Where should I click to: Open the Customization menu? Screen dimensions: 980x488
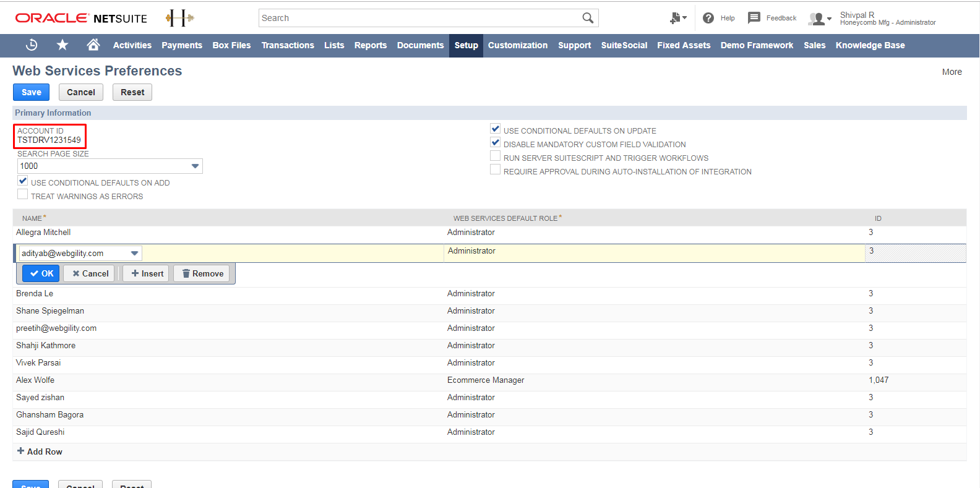pos(518,45)
